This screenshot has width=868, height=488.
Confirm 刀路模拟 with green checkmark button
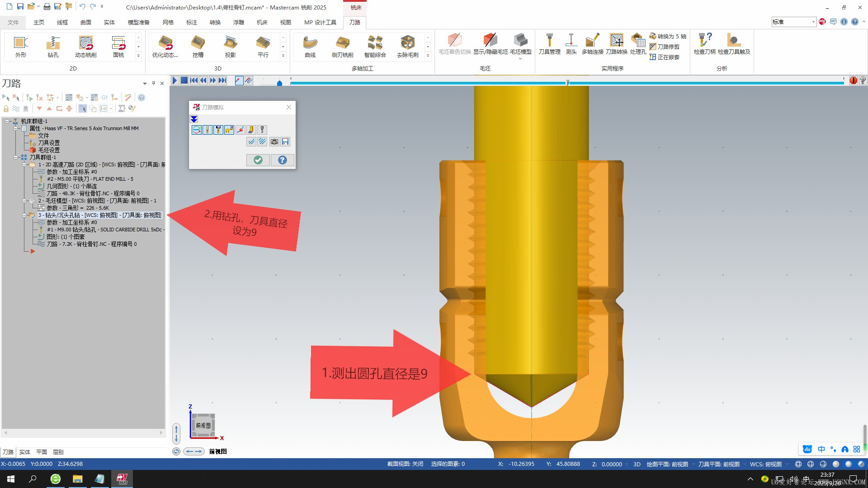[x=258, y=160]
